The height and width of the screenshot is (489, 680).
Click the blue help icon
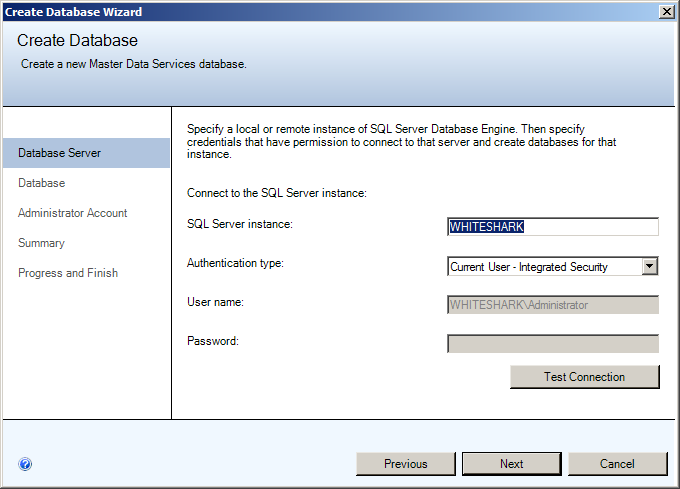click(x=25, y=464)
